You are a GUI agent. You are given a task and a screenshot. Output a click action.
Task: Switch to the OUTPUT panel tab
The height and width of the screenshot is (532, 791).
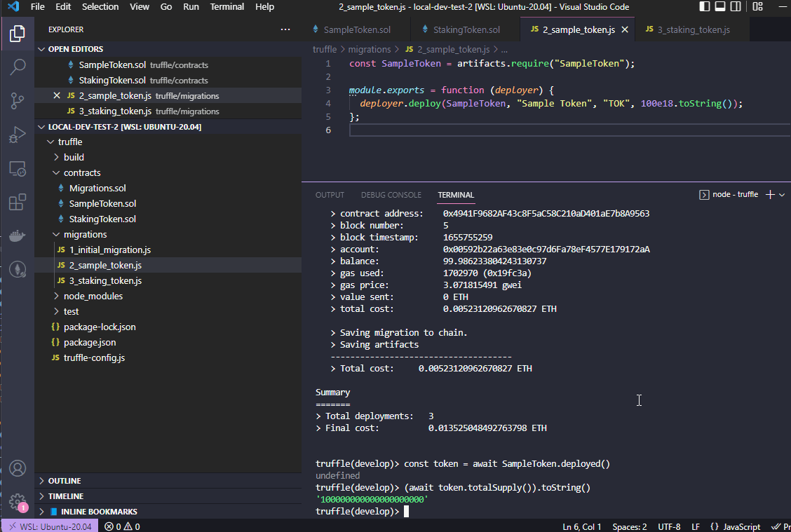330,195
